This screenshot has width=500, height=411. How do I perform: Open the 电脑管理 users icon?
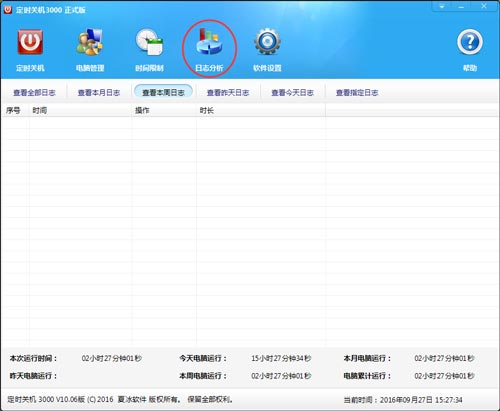tap(90, 42)
